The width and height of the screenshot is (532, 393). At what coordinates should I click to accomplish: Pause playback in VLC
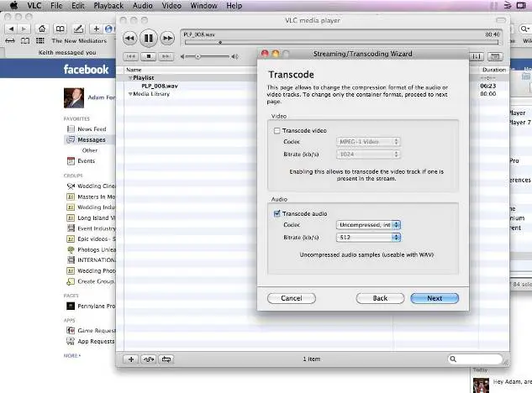pyautogui.click(x=148, y=38)
